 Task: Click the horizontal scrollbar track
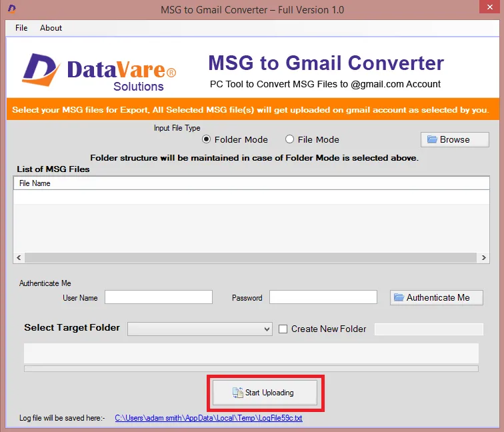(251, 258)
